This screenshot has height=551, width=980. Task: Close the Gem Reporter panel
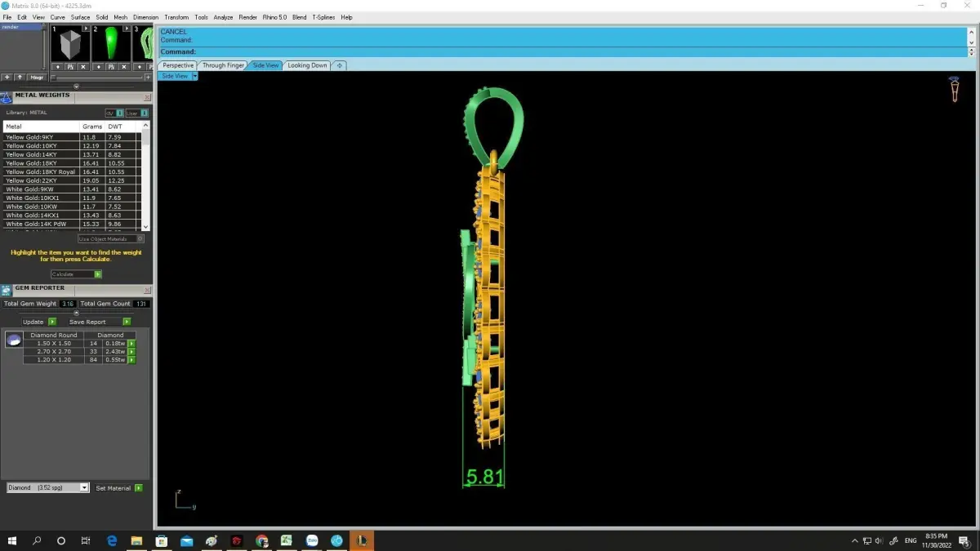click(x=147, y=290)
